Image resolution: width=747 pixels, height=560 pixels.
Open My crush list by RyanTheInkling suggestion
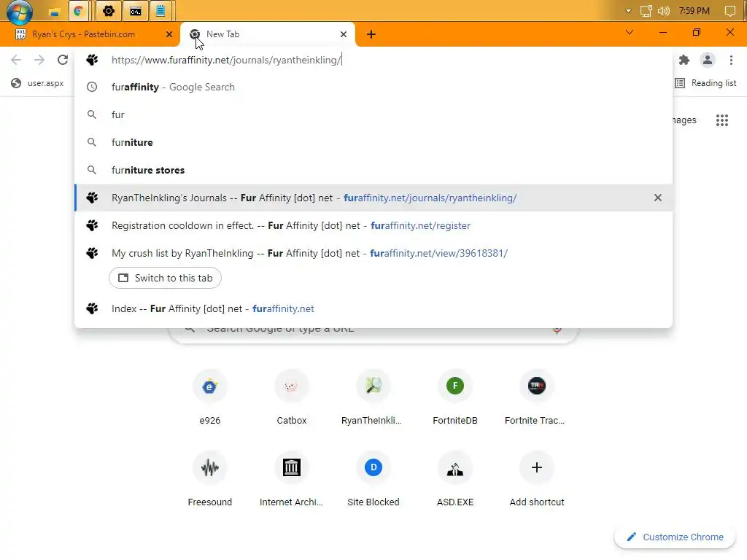pos(373,253)
